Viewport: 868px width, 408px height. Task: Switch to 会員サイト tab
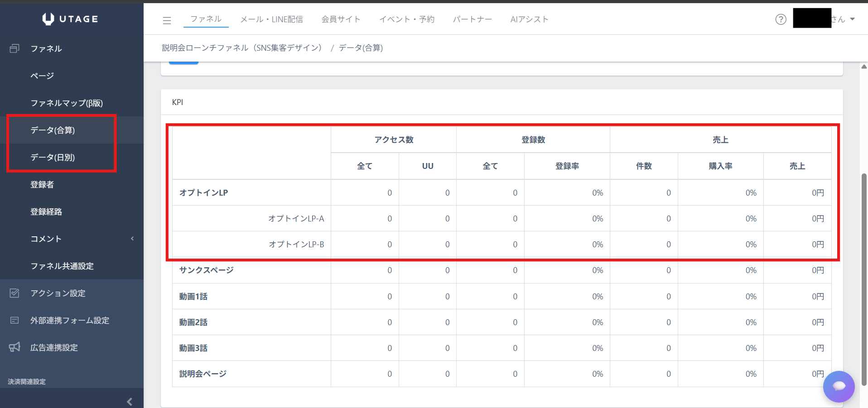[341, 19]
